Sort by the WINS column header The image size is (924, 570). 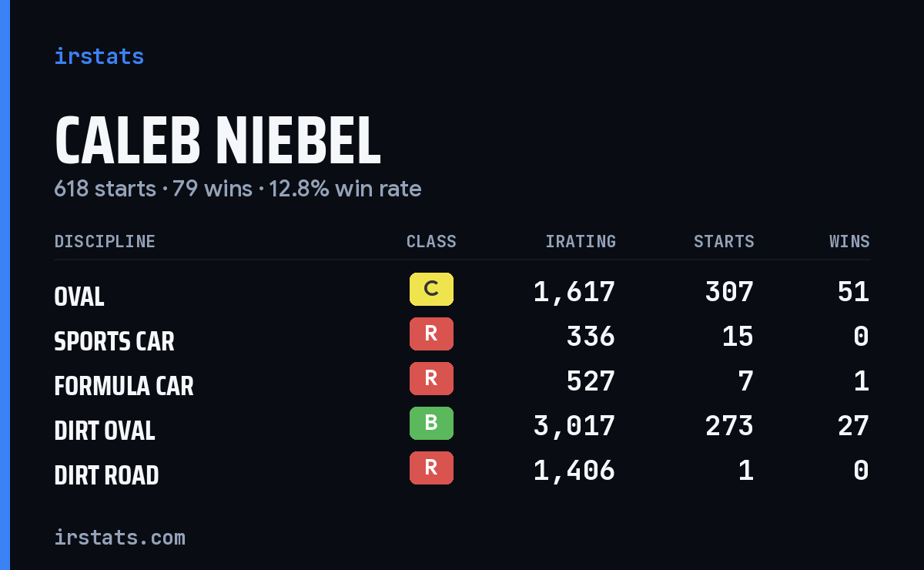(849, 242)
